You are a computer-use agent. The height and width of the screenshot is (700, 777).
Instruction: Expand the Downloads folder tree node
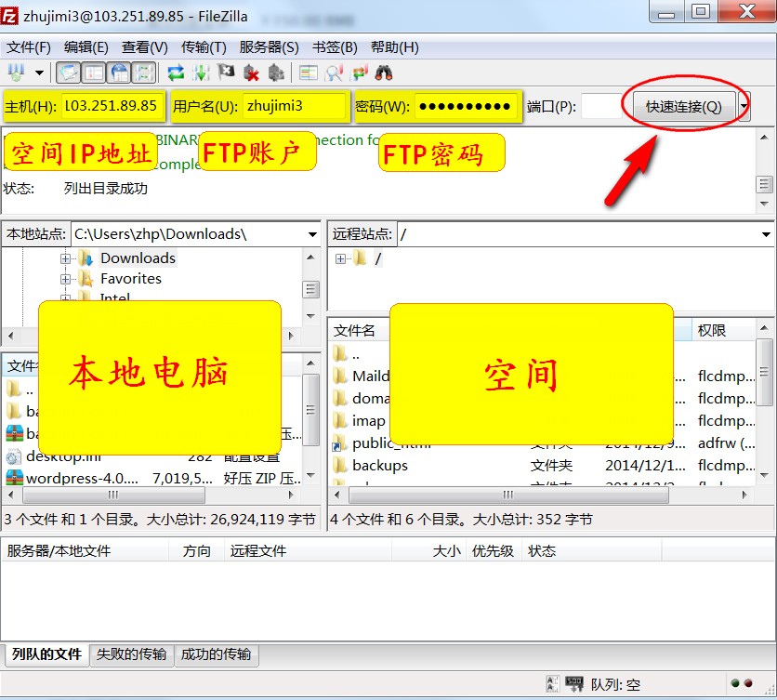pos(65,258)
